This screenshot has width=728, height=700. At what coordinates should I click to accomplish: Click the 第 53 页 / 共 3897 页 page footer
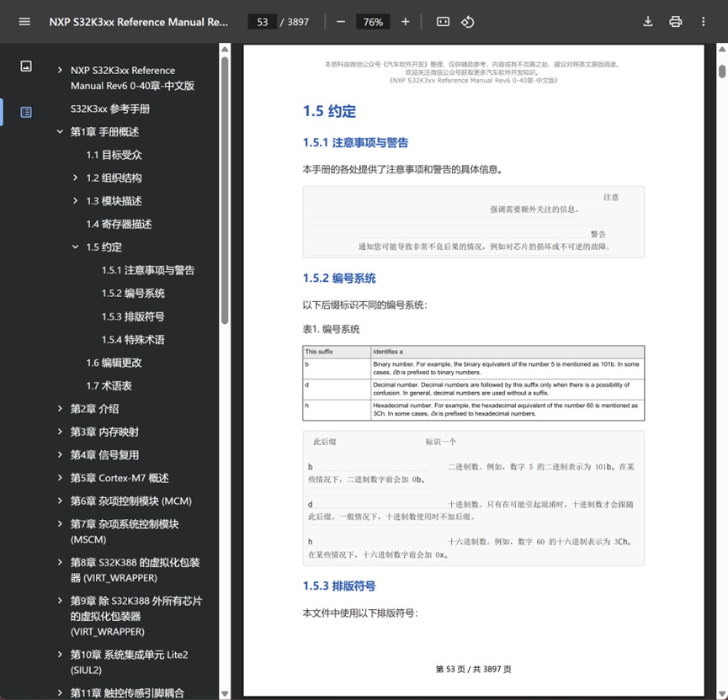(474, 670)
